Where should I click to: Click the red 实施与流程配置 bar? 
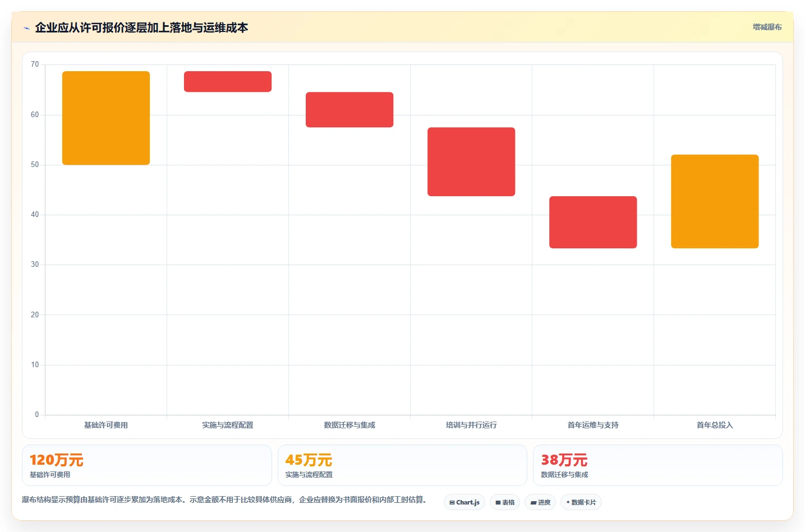point(228,81)
